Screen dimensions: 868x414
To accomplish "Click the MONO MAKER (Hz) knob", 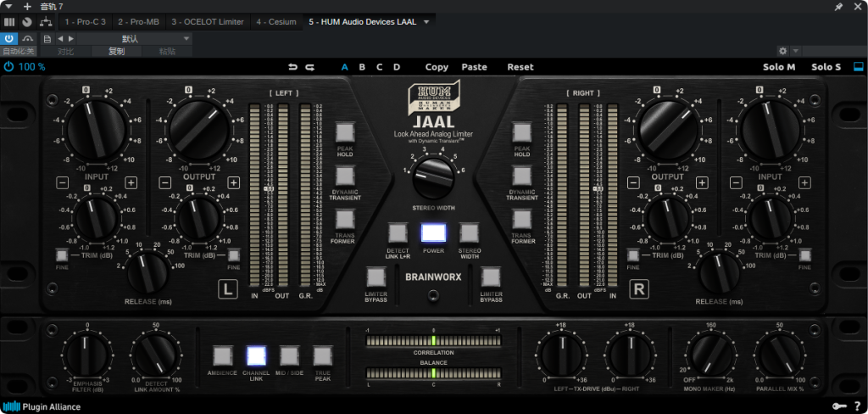I will [x=711, y=355].
